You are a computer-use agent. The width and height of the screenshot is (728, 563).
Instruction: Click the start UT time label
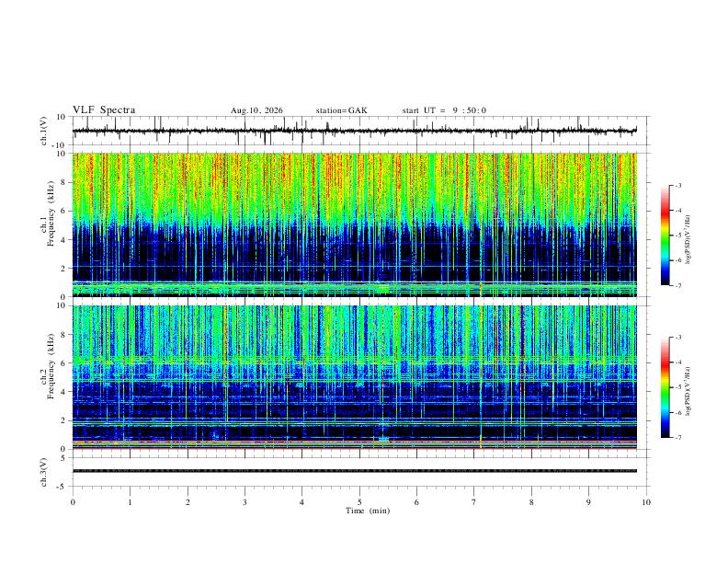[444, 110]
